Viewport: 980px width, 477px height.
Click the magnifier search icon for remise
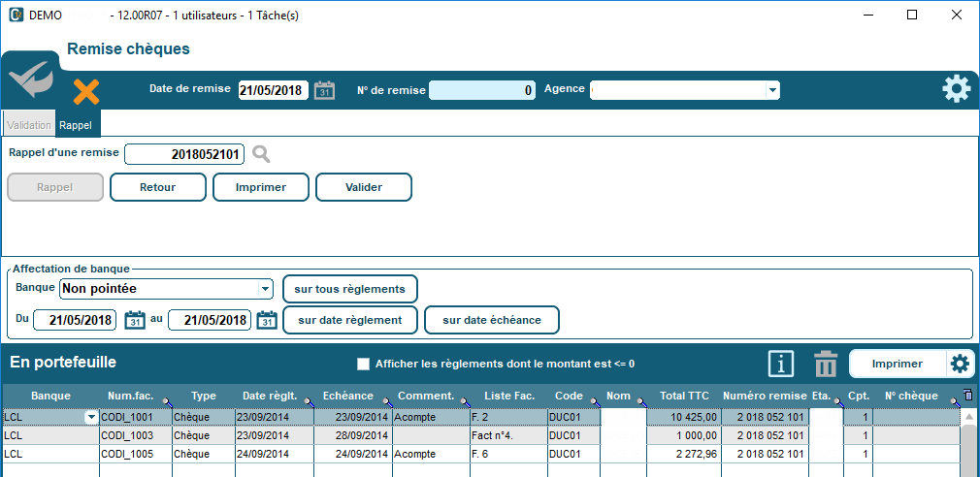261,154
